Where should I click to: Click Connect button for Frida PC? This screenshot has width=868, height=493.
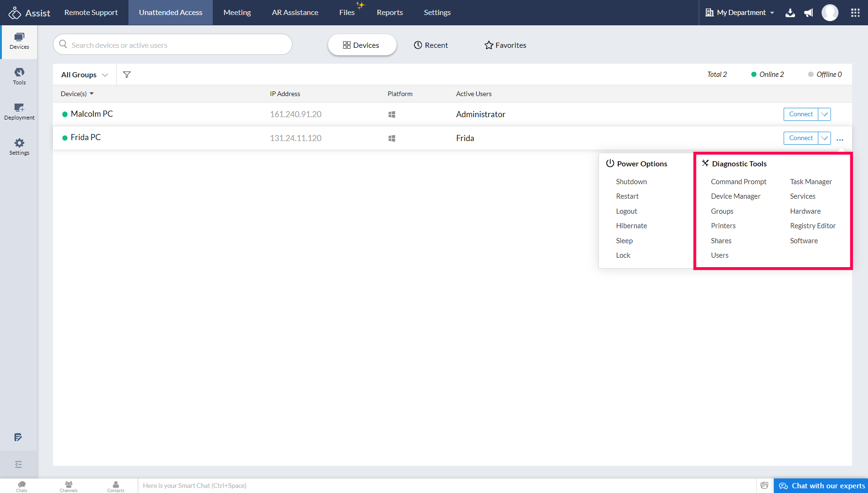pyautogui.click(x=801, y=138)
